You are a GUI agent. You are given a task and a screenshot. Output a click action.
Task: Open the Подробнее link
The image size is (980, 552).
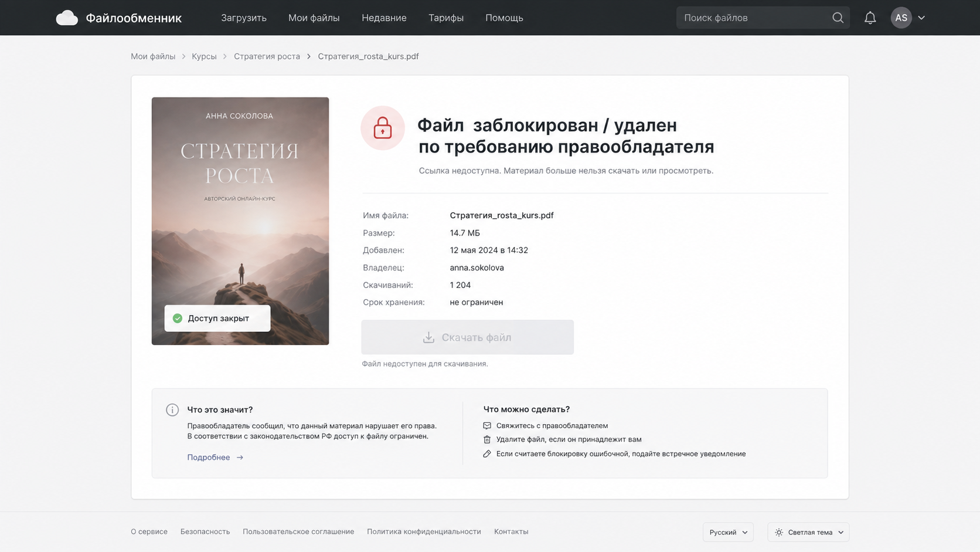pyautogui.click(x=209, y=458)
